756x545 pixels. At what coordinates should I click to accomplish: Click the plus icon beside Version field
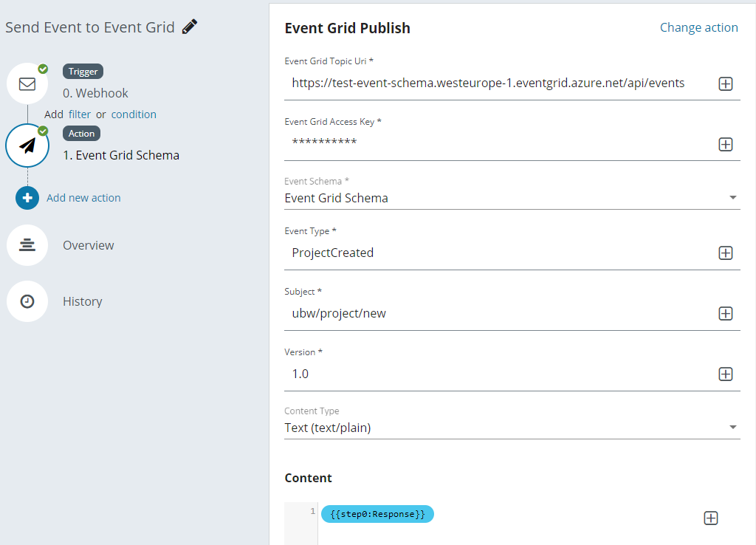(x=726, y=374)
